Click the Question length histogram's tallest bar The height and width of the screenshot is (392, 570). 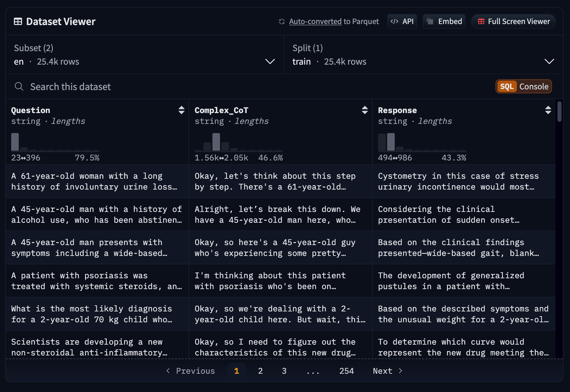15,142
